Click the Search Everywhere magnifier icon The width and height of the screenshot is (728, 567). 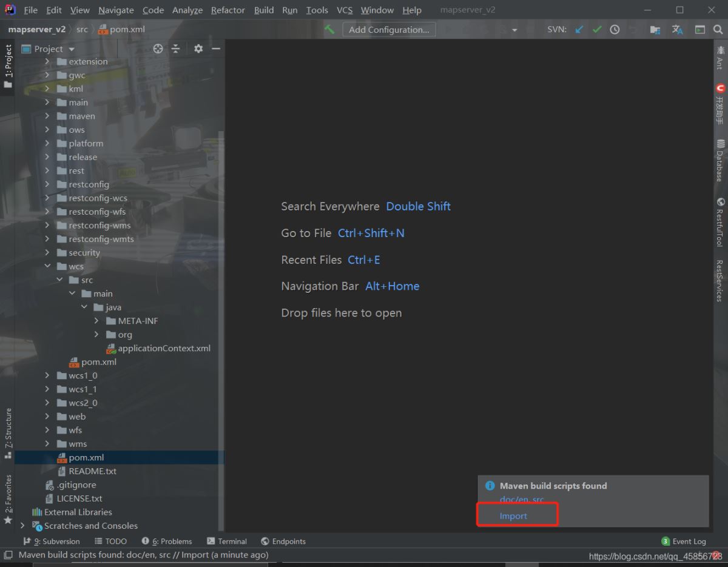[717, 29]
